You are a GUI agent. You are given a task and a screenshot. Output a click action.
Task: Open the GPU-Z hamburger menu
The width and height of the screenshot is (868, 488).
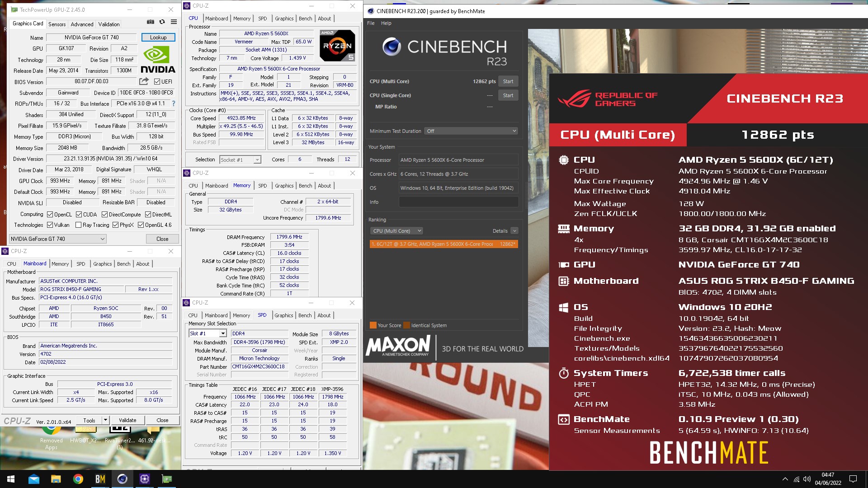coord(174,22)
